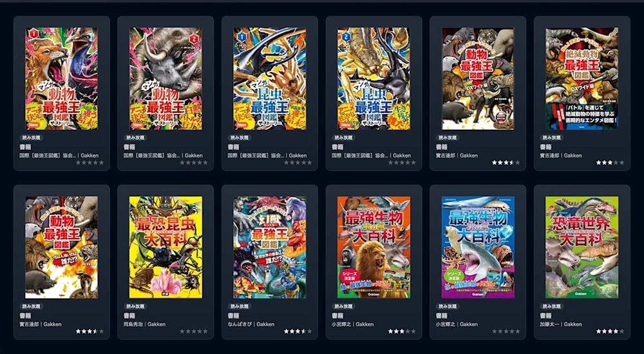The width and height of the screenshot is (644, 354).
Task: Open 絶滅動物最強王図鑑 DXワイド版 cover
Action: coord(582,79)
